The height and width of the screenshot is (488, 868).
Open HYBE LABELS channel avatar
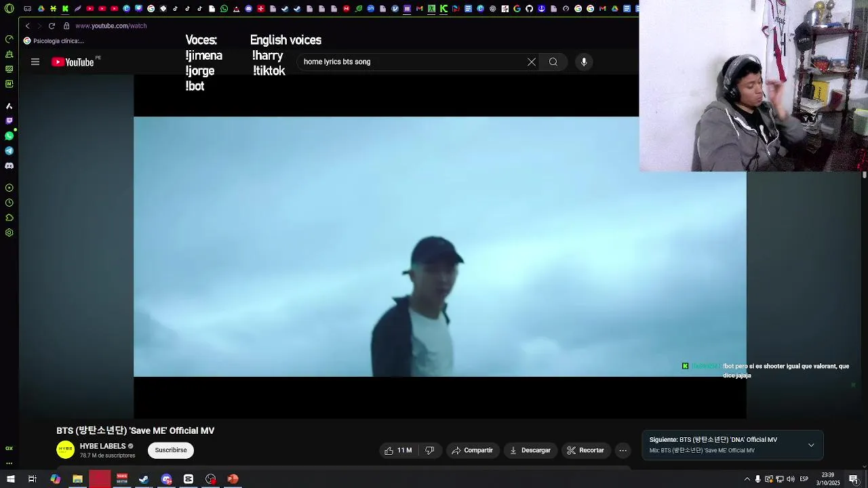click(x=66, y=450)
